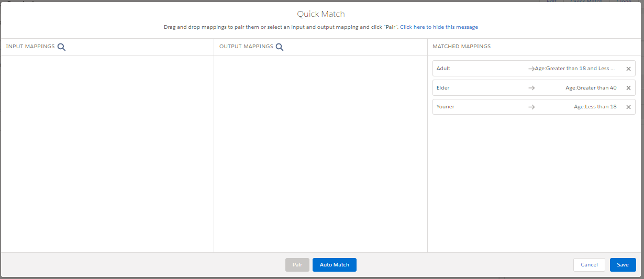Select the Youner mapping row
This screenshot has width=644, height=279.
coord(534,107)
